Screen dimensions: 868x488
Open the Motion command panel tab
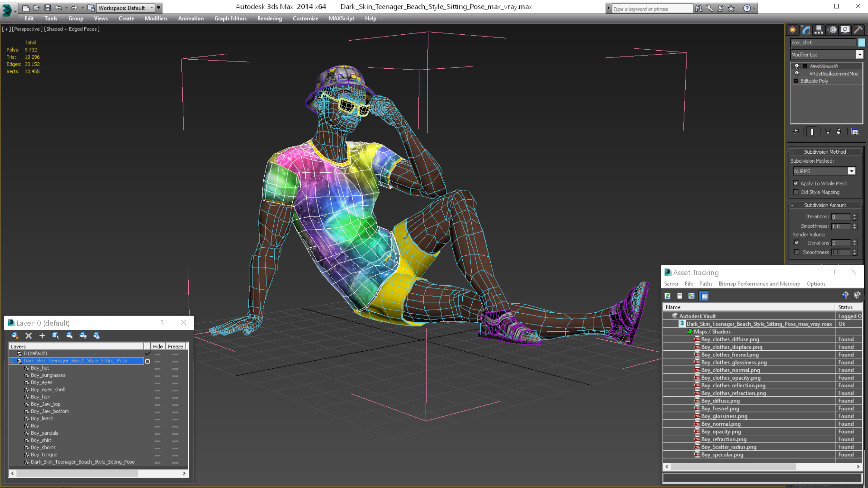pyautogui.click(x=833, y=30)
